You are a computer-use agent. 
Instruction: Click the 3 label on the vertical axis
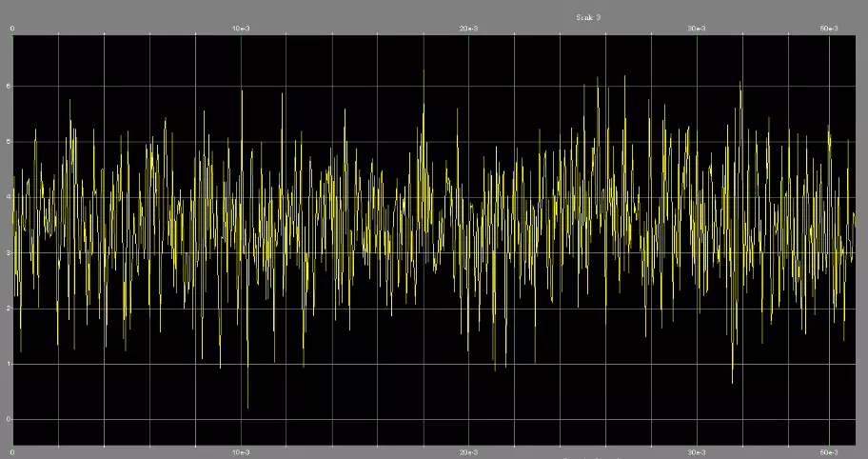click(9, 252)
